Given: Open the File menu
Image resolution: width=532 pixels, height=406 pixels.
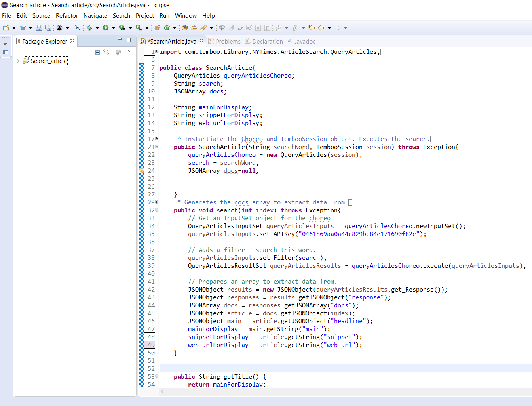Looking at the screenshot, I should point(6,16).
